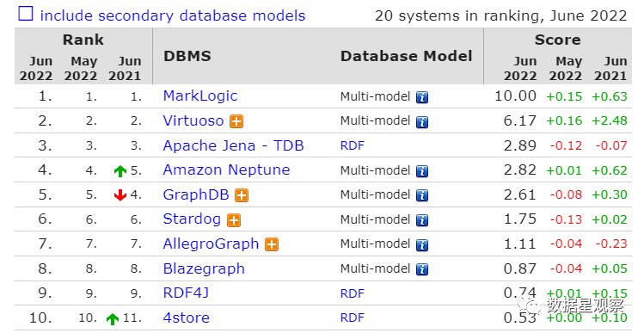
Task: Open the Stardog DBMS link
Action: pyautogui.click(x=192, y=219)
